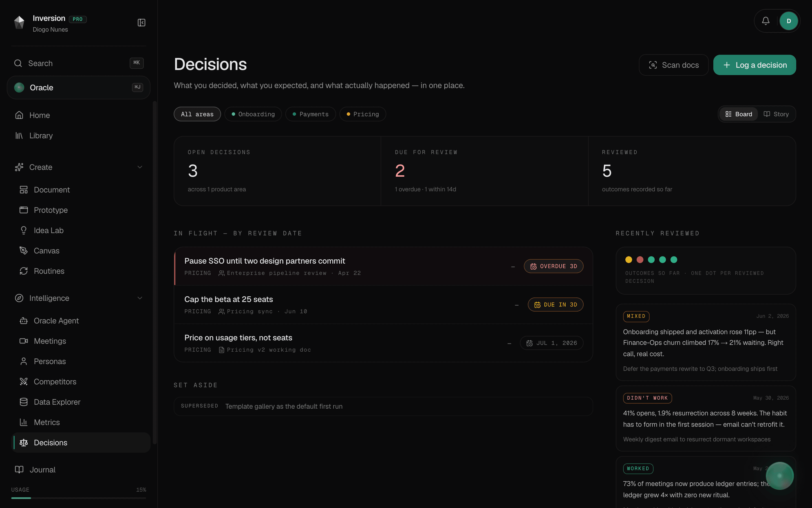Image resolution: width=812 pixels, height=508 pixels.
Task: Click the Idea Lab lightbulb icon
Action: tap(23, 230)
